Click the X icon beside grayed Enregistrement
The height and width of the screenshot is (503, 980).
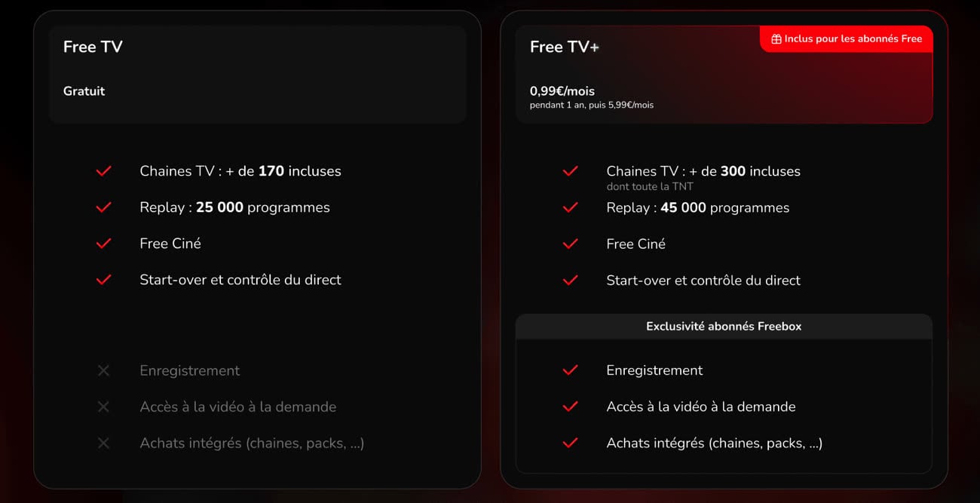click(104, 370)
